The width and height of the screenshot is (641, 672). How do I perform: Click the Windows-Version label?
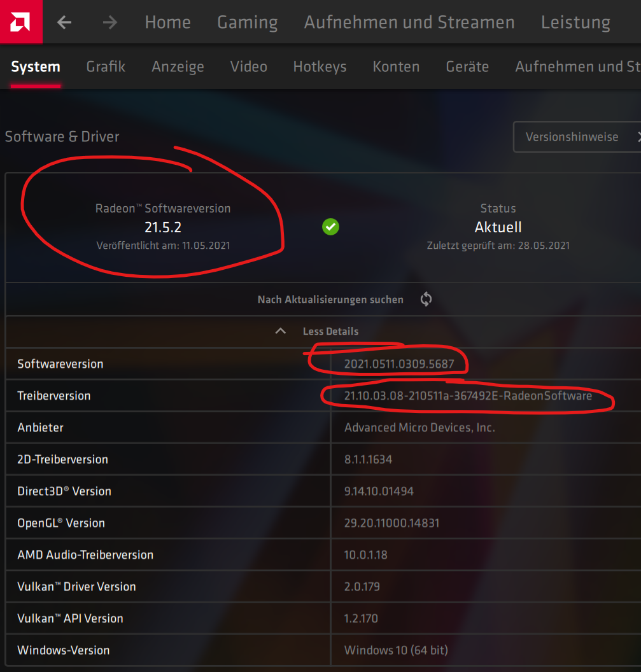(64, 650)
